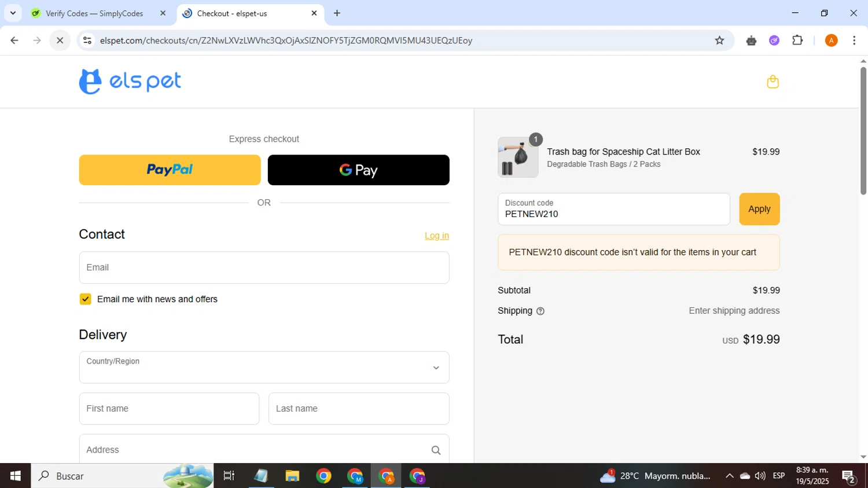Open the weather widget showing 28°C
This screenshot has width=868, height=488.
point(655,476)
